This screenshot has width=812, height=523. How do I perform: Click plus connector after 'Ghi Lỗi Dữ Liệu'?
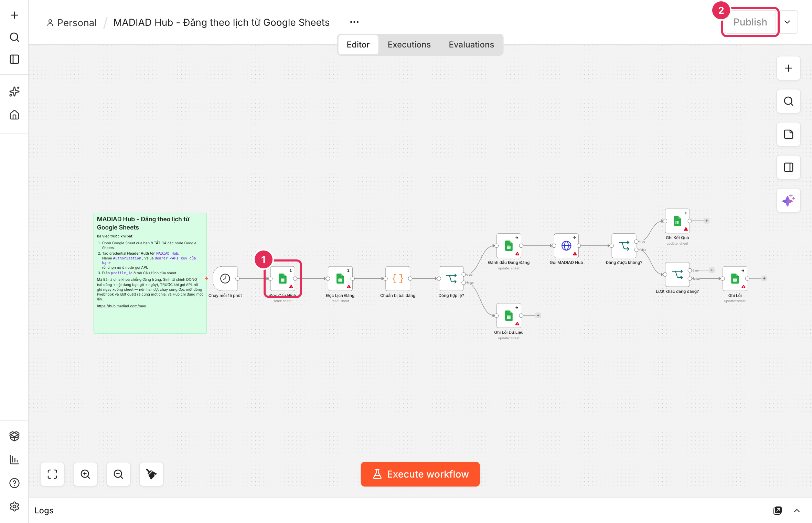(538, 316)
